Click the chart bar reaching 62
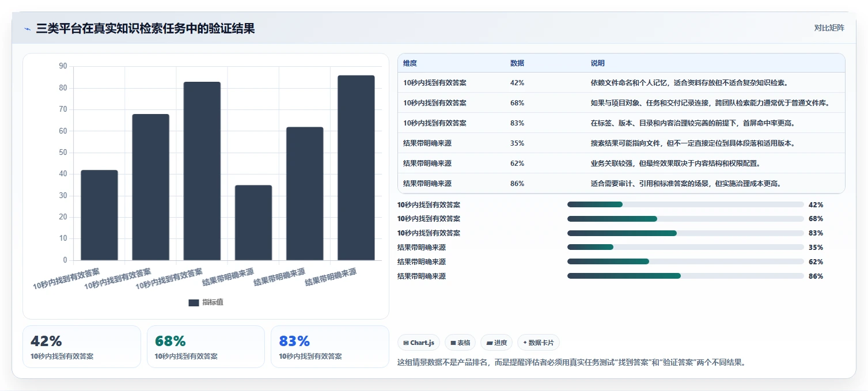This screenshot has height=391, width=868. point(305,193)
